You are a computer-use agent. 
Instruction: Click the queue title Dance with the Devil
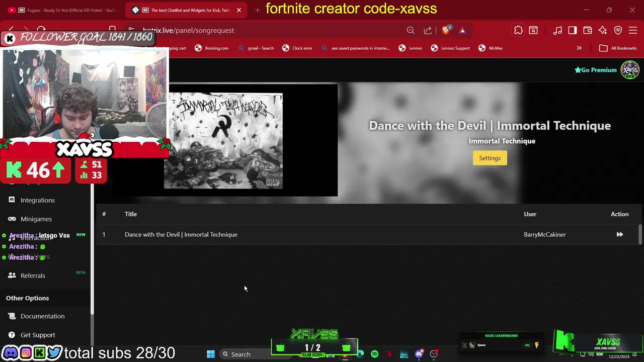181,234
